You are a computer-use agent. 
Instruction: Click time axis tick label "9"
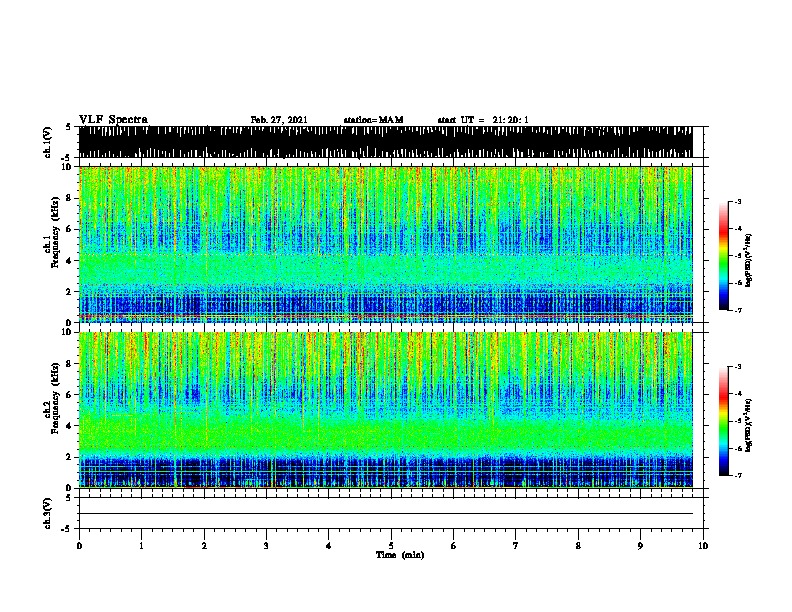pyautogui.click(x=640, y=545)
